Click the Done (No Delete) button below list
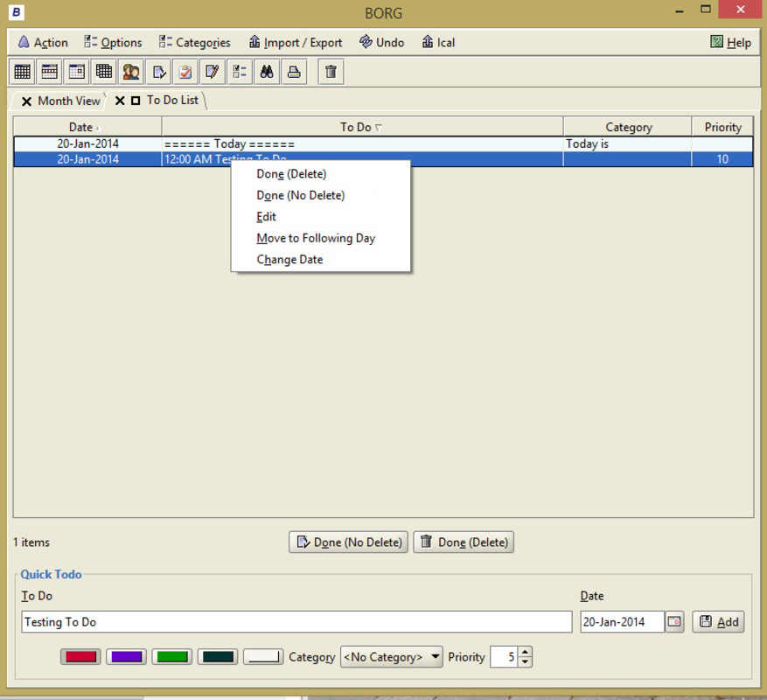Image resolution: width=767 pixels, height=700 pixels. coord(348,542)
